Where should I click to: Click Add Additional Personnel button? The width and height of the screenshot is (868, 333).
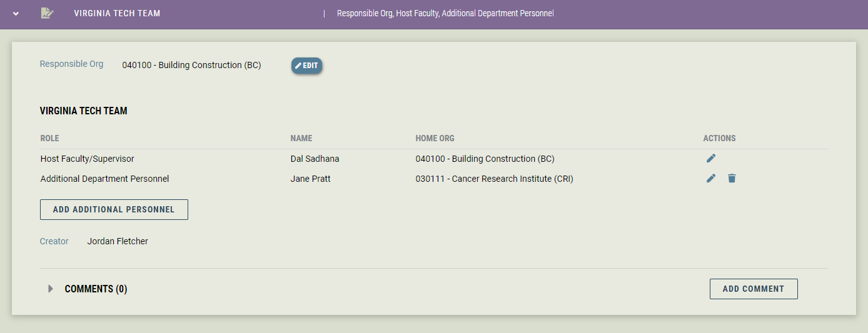(x=114, y=210)
